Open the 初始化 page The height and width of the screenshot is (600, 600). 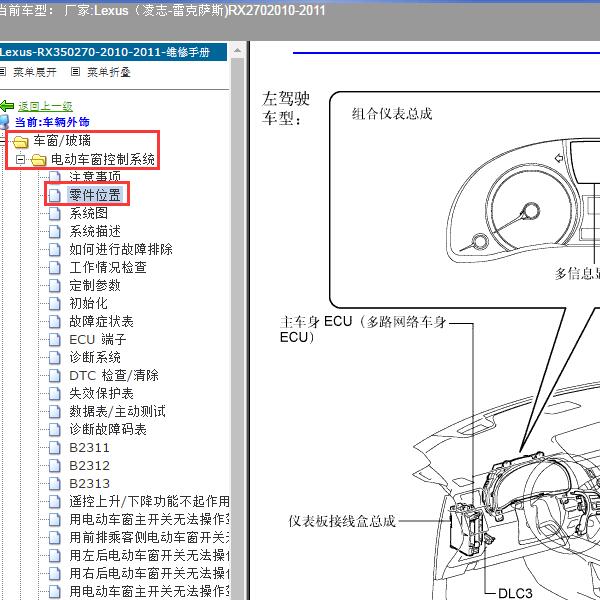tap(88, 303)
